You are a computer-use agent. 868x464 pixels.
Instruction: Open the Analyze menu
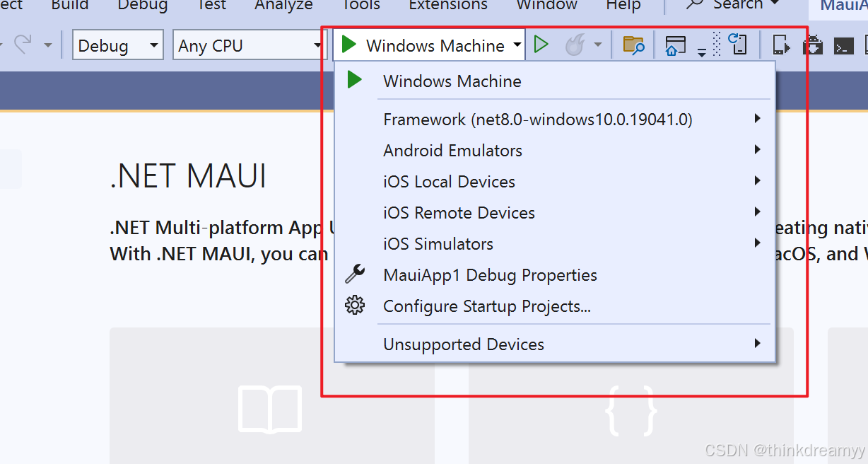click(283, 5)
